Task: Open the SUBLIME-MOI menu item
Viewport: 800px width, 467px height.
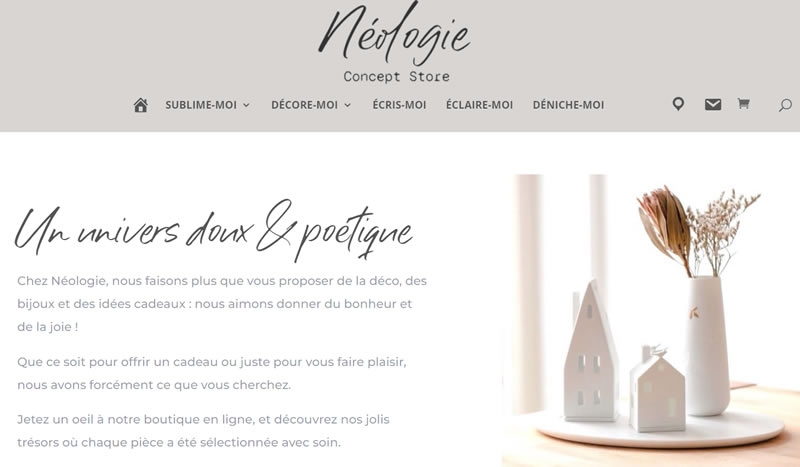Action: click(201, 105)
